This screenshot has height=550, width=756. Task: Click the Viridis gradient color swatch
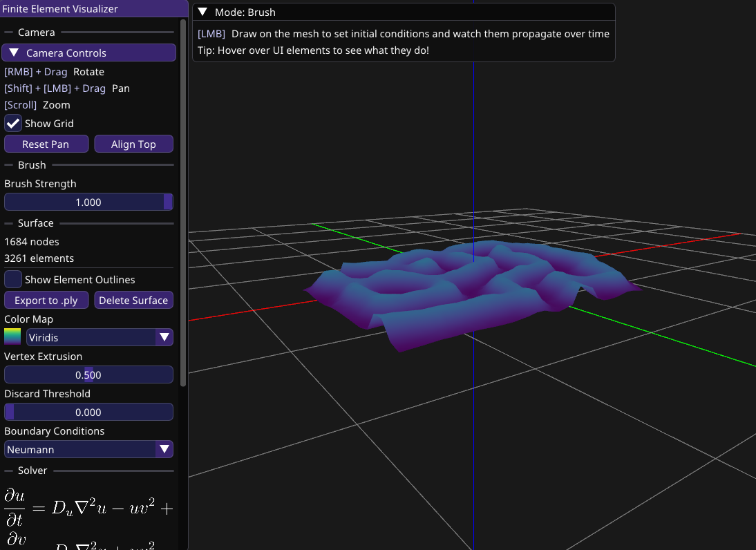pyautogui.click(x=13, y=338)
